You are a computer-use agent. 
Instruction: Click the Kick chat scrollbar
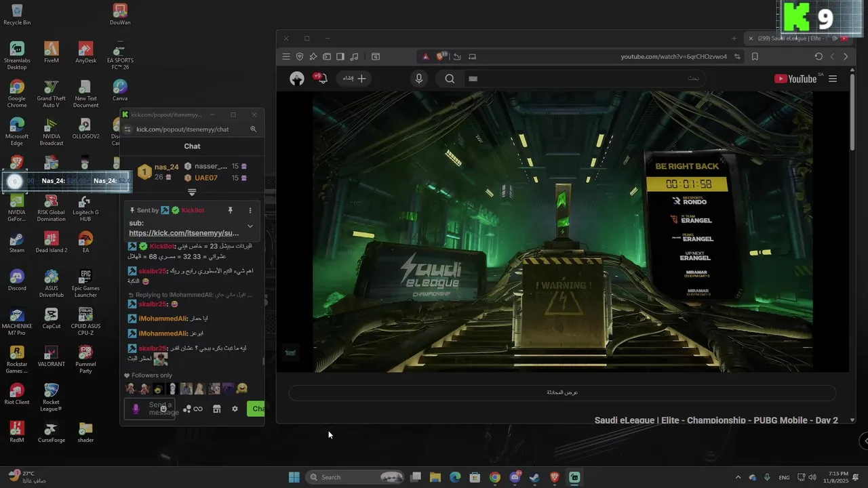tap(263, 361)
